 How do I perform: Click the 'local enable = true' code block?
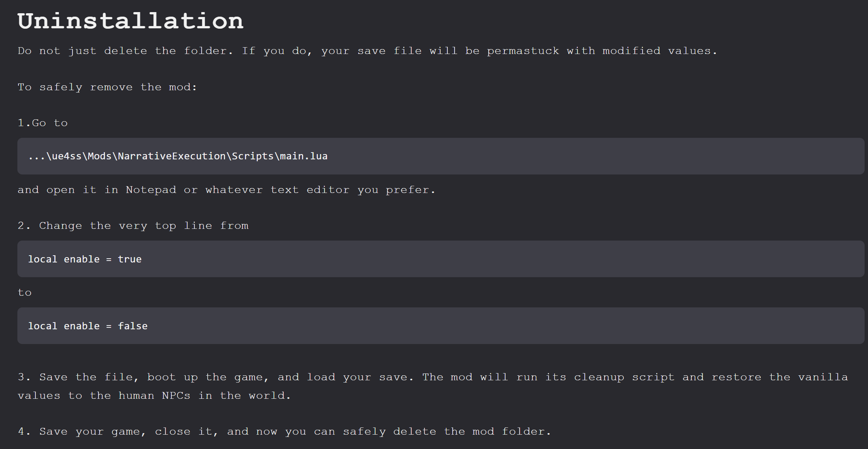click(x=441, y=259)
